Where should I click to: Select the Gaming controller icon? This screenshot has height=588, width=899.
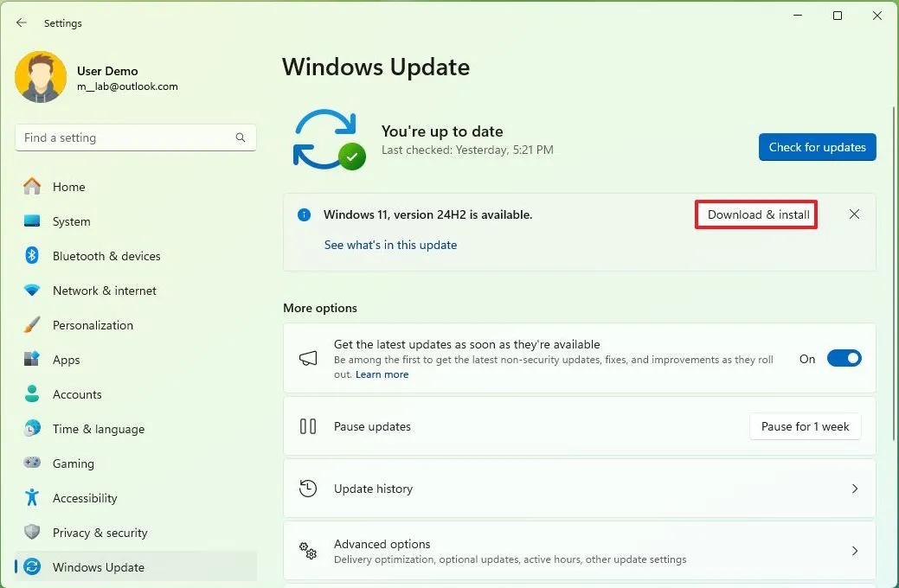[x=32, y=463]
